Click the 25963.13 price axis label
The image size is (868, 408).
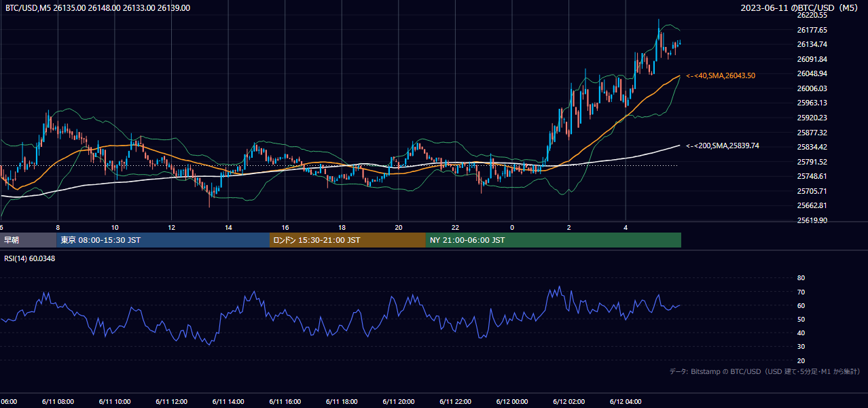(x=812, y=103)
